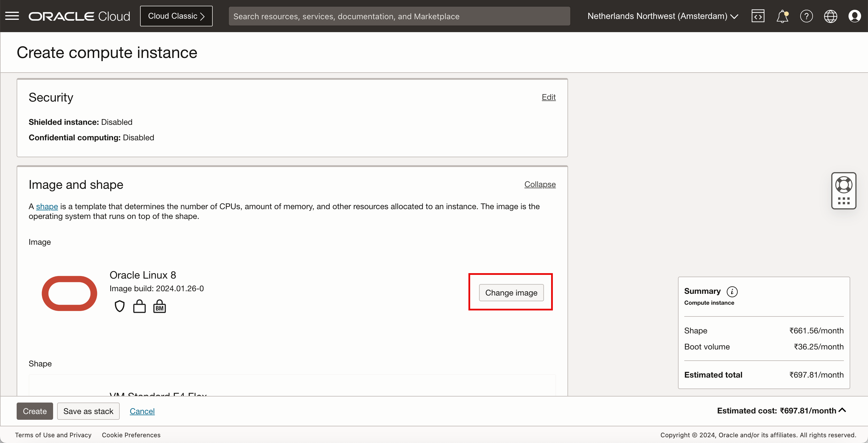
Task: Cancel the instance creation
Action: (142, 411)
